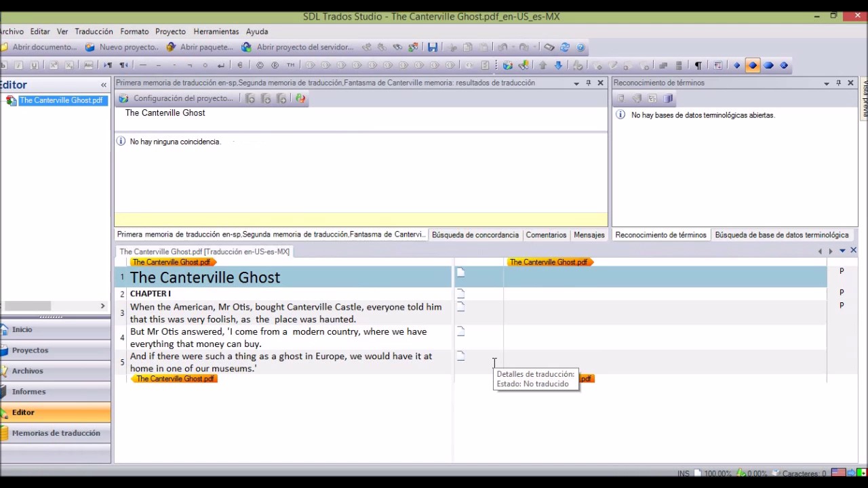Open the document tab list dropdown arrow
The width and height of the screenshot is (868, 488).
pos(842,251)
